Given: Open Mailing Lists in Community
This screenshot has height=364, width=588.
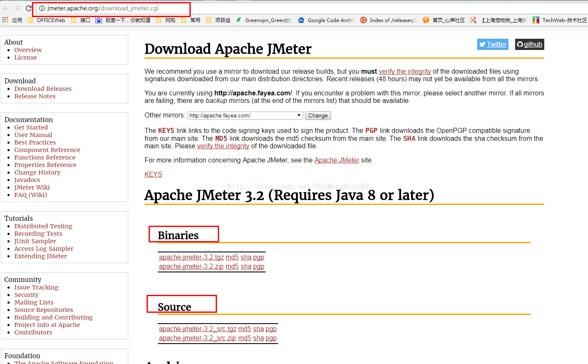Looking at the screenshot, I should tap(34, 302).
